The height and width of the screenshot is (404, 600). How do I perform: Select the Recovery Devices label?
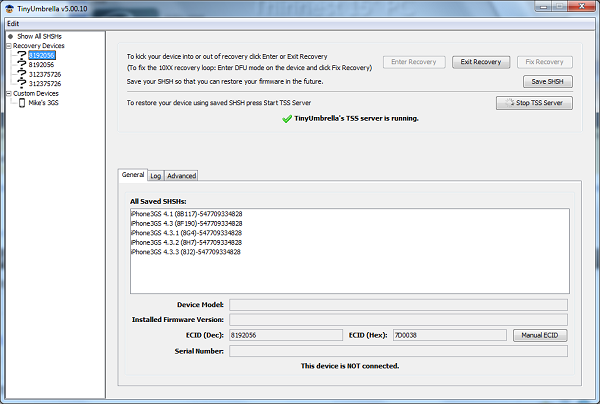click(x=38, y=46)
